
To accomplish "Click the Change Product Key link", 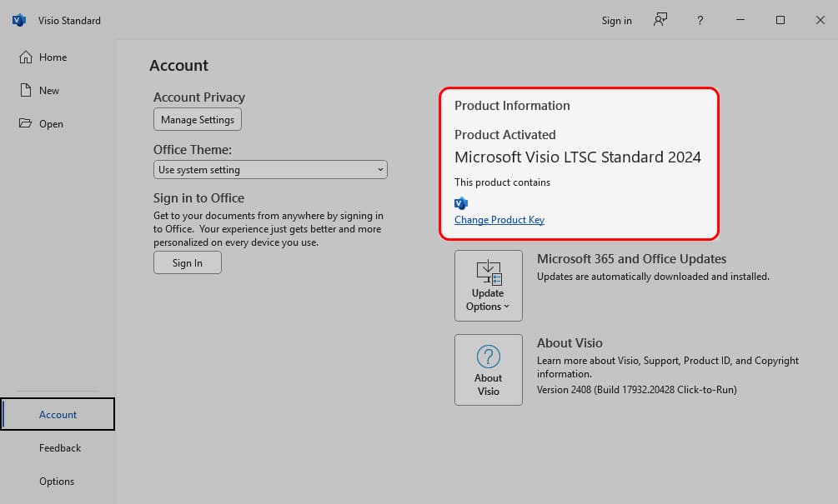I will pos(499,219).
